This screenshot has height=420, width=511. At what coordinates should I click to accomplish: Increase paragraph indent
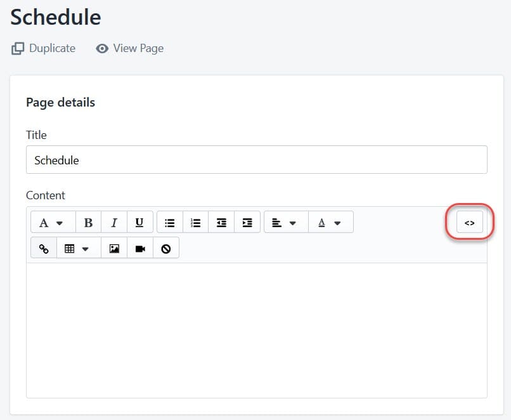tap(247, 223)
